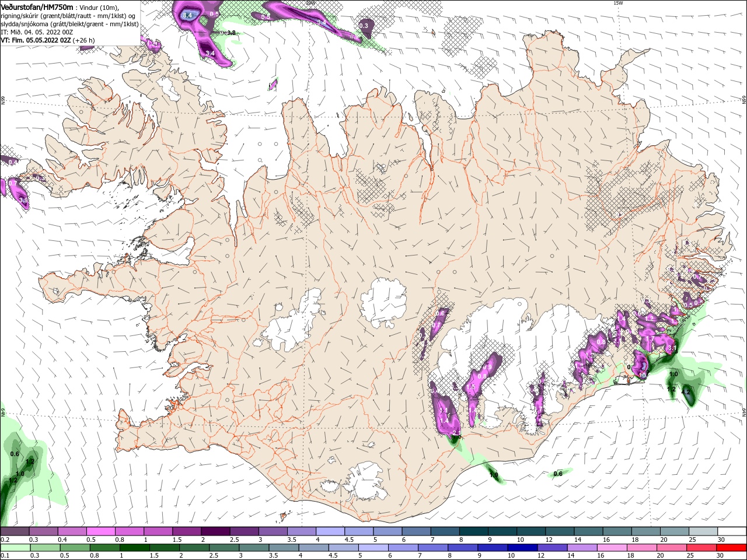
Task: Choose the 14 light violet rain scale swatch
Action: tap(582, 548)
